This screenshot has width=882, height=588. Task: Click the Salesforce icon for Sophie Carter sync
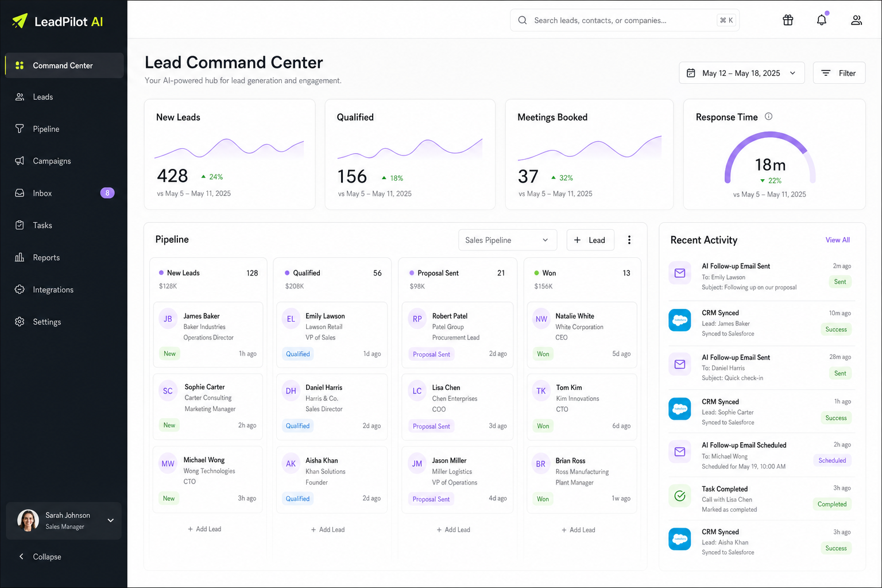click(x=680, y=409)
